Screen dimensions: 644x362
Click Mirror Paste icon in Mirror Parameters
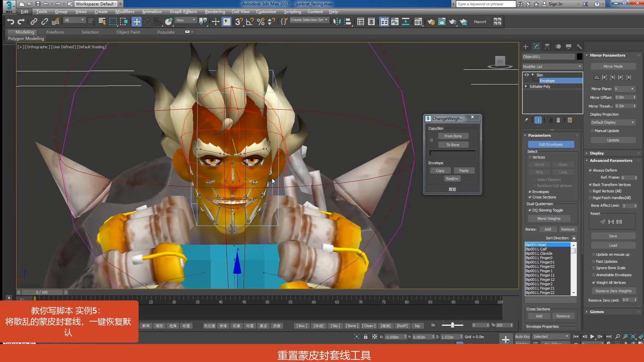(597, 77)
